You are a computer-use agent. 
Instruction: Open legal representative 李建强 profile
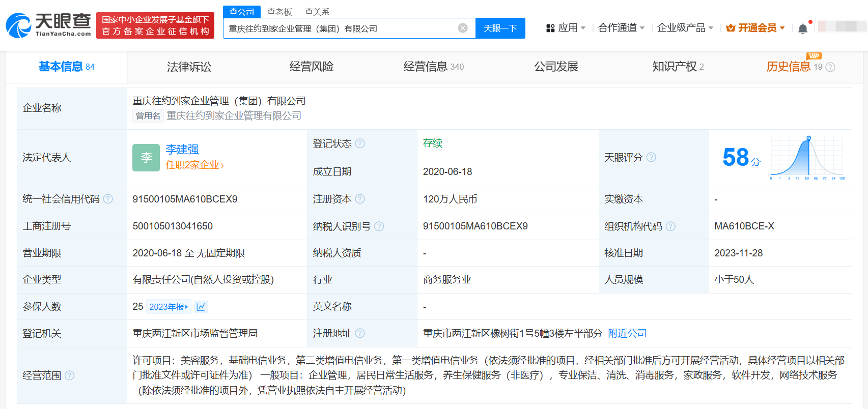[x=182, y=150]
